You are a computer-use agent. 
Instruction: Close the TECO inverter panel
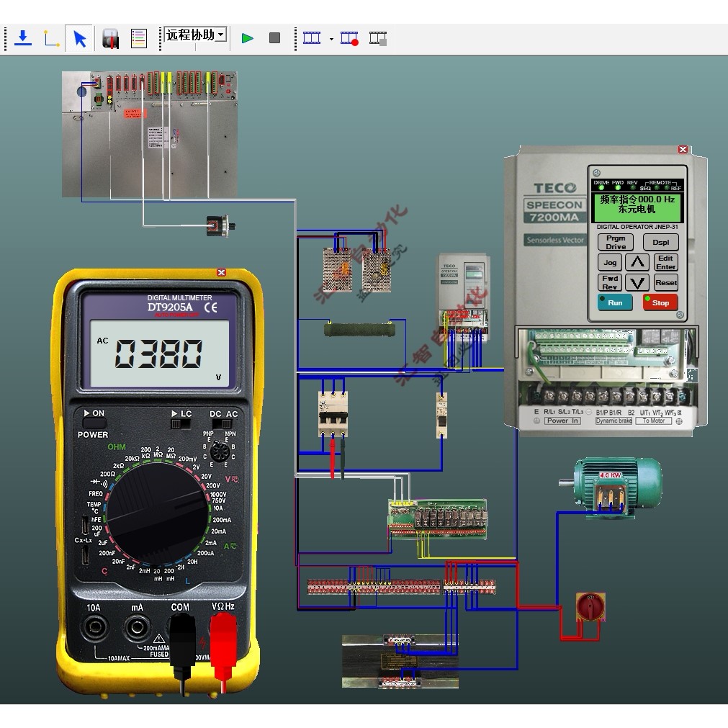683,150
